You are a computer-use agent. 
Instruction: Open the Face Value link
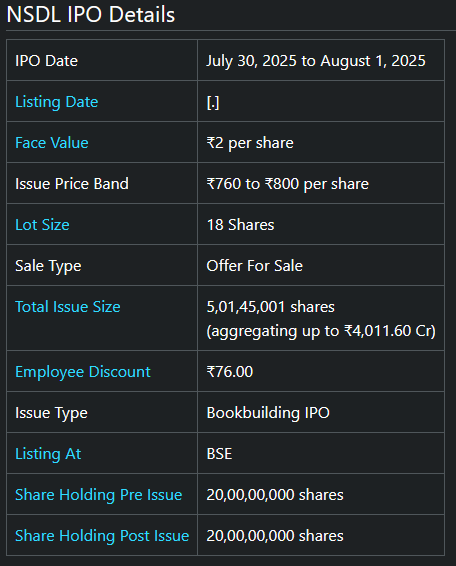52,143
